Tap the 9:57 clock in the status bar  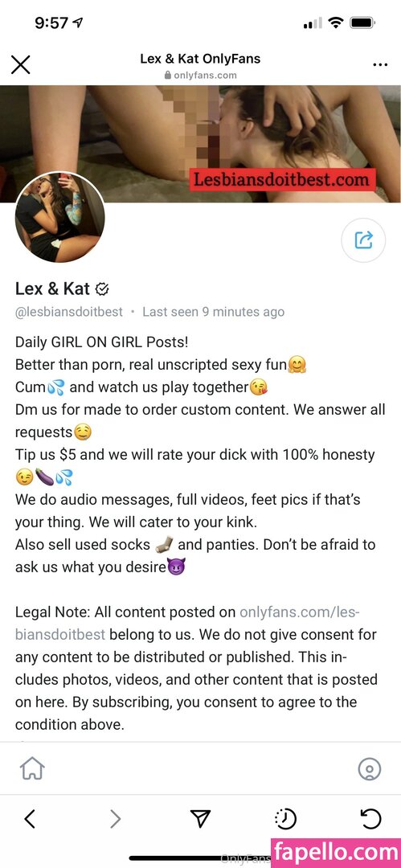[x=51, y=23]
